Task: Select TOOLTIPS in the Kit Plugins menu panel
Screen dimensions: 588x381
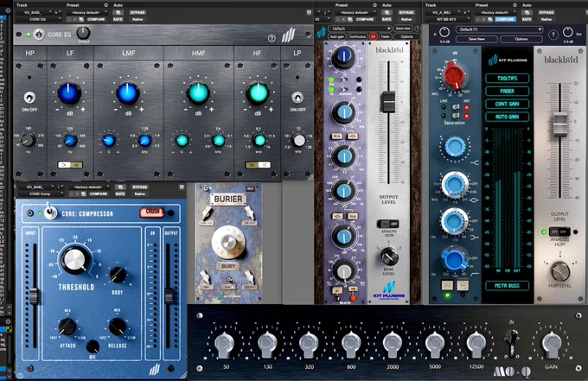Action: coord(507,79)
